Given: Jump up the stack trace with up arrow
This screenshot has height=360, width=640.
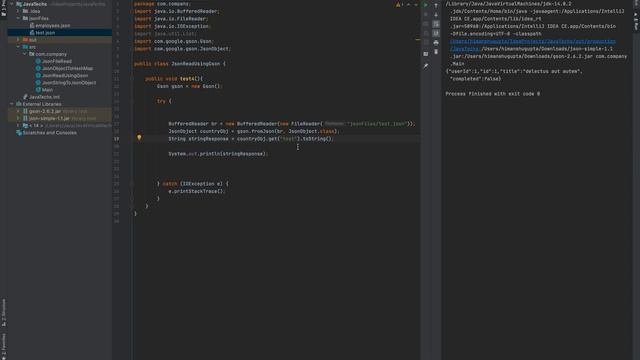Looking at the screenshot, I should click(x=436, y=5).
